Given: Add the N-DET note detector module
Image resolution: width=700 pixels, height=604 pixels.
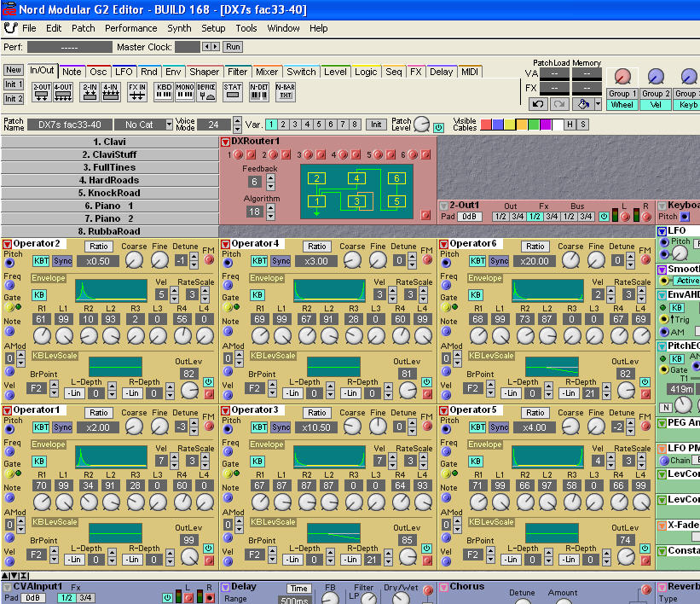Looking at the screenshot, I should 259,90.
